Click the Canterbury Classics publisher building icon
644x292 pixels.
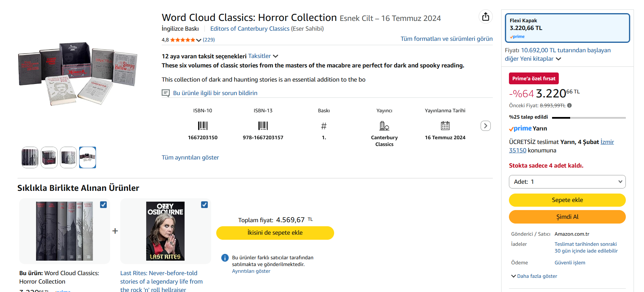(x=384, y=126)
